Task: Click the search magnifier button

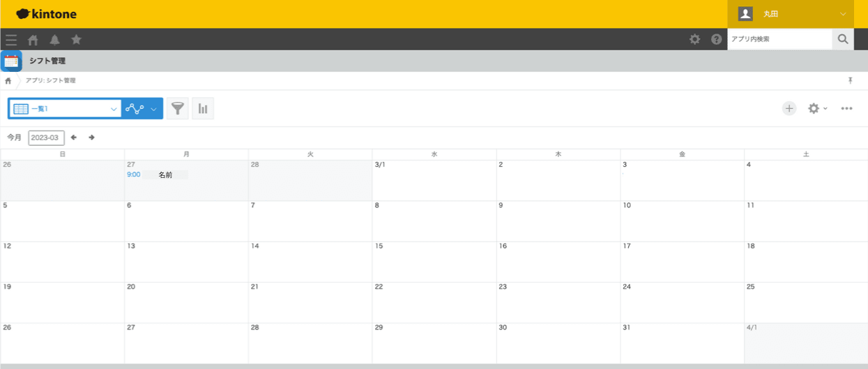Action: (843, 39)
